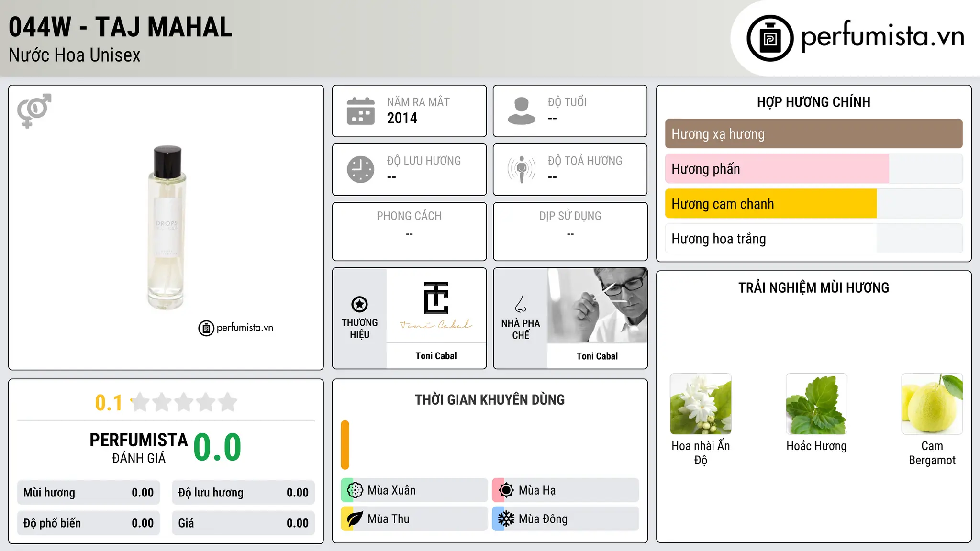This screenshot has height=551, width=980.
Task: Click the Hương cam chanh accord bar
Action: (813, 204)
